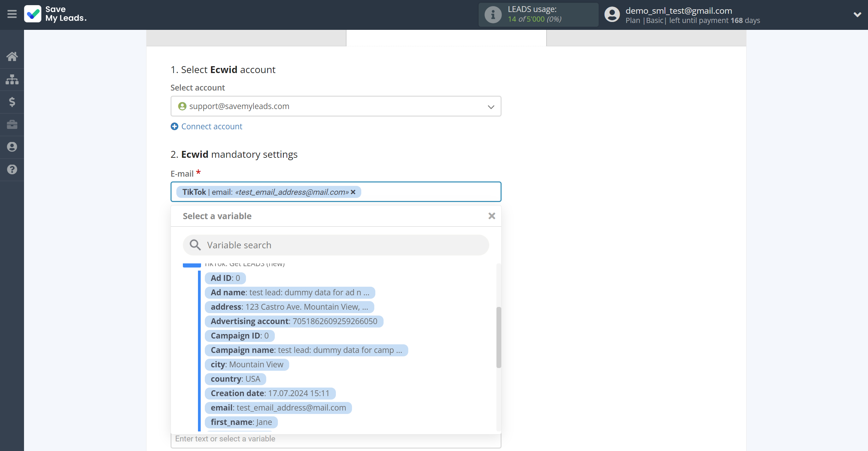868x451 pixels.
Task: Select the email variable in list
Action: (278, 408)
